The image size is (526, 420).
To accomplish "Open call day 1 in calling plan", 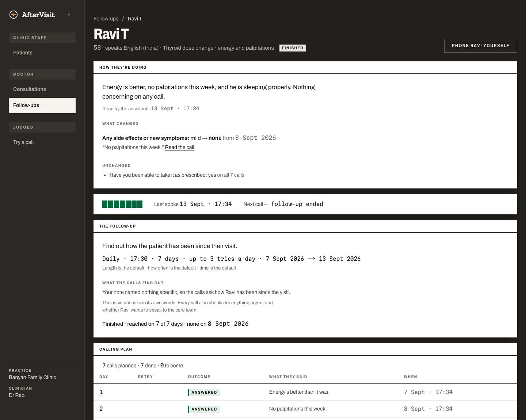I will click(101, 392).
